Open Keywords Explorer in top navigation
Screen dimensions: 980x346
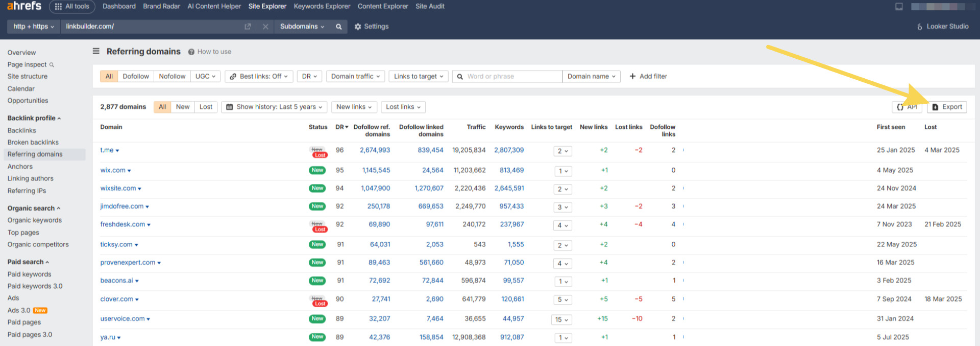(x=322, y=7)
